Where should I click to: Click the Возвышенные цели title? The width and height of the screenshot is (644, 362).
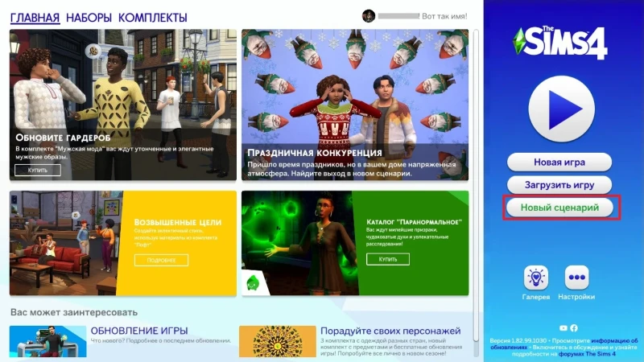point(178,222)
